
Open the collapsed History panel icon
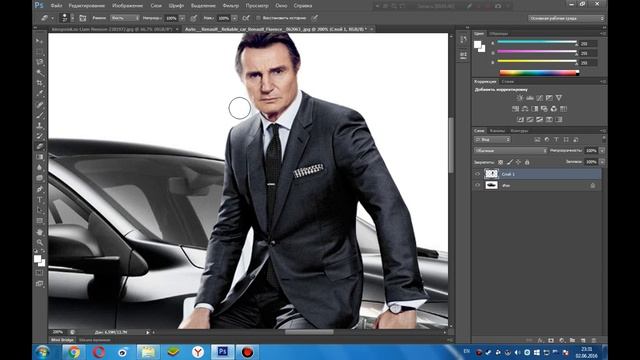[463, 40]
